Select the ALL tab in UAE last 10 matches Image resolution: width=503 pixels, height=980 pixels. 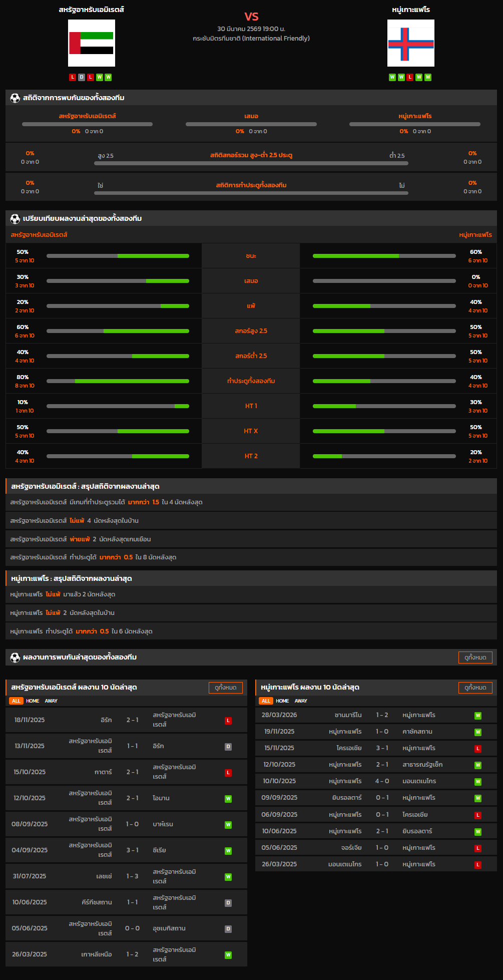16,701
